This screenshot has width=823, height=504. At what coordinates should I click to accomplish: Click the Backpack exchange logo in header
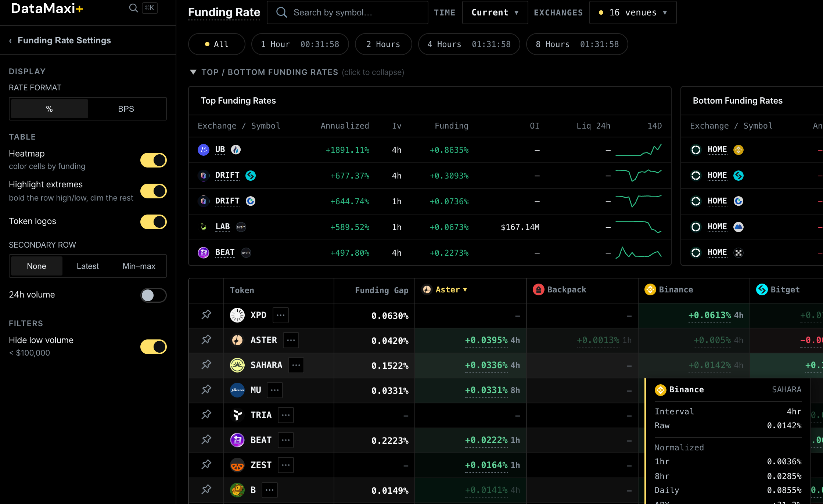[x=539, y=290]
